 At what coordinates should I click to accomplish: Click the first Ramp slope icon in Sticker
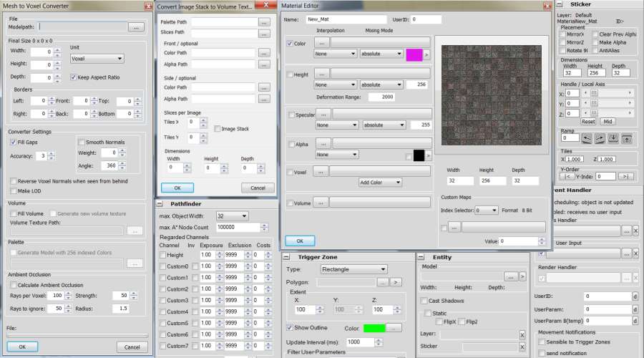587,138
